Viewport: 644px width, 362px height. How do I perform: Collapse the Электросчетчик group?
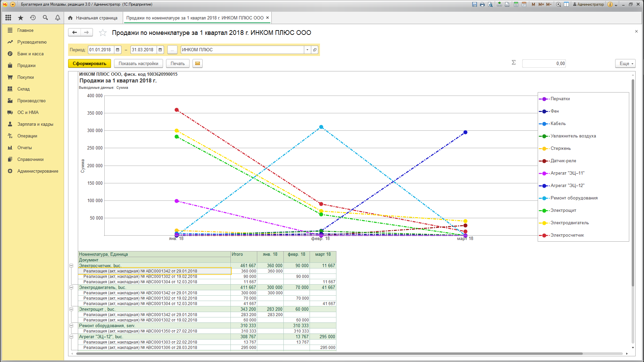[x=71, y=265]
